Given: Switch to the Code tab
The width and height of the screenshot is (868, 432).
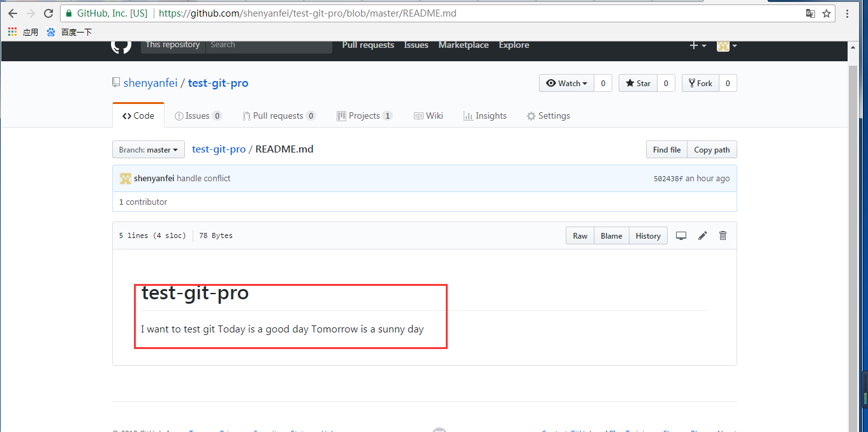Looking at the screenshot, I should (138, 115).
